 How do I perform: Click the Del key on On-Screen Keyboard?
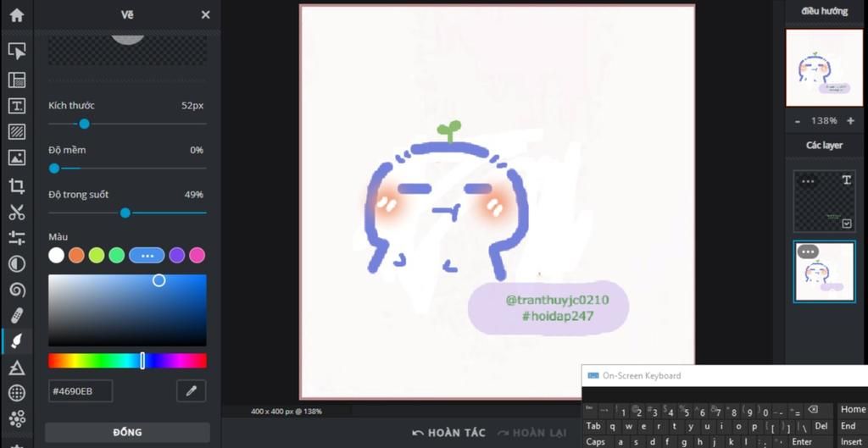pyautogui.click(x=821, y=427)
